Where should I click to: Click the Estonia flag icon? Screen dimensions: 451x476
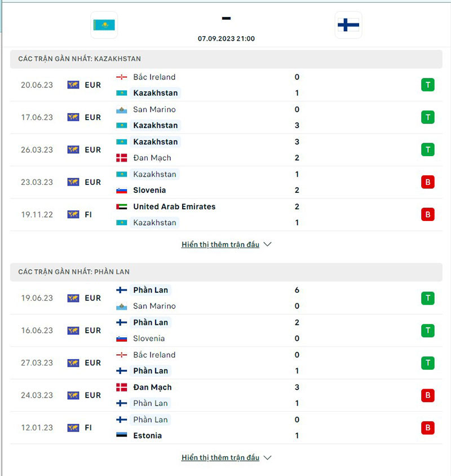click(x=121, y=435)
